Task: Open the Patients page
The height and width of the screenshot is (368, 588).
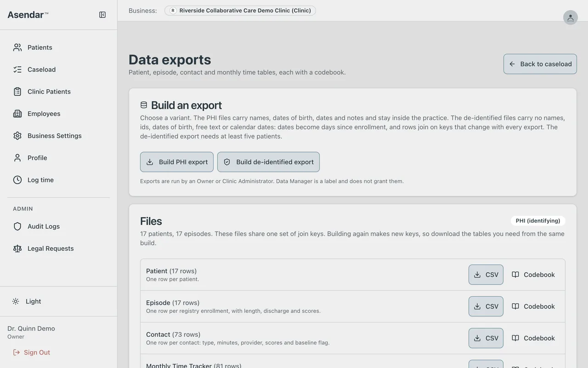Action: tap(58, 47)
